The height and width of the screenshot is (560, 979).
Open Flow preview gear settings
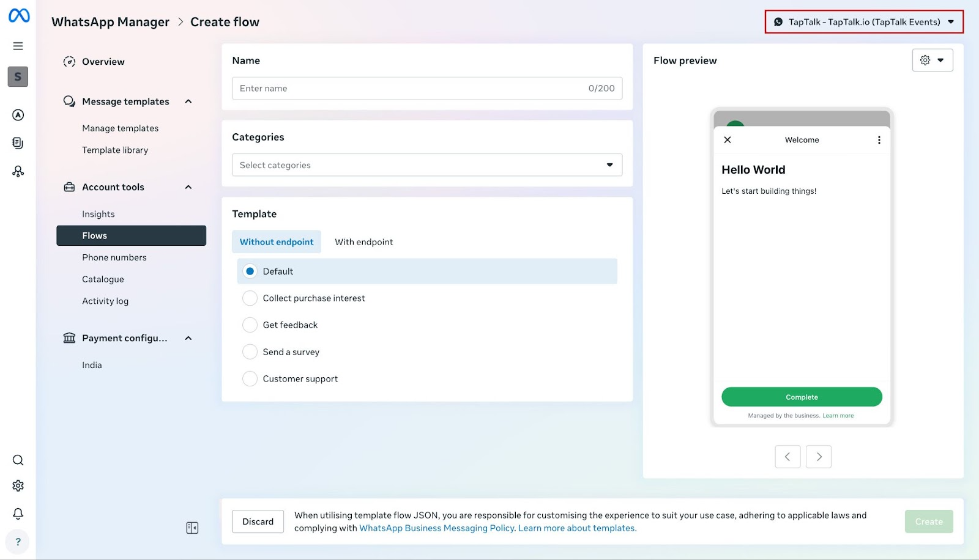[932, 60]
